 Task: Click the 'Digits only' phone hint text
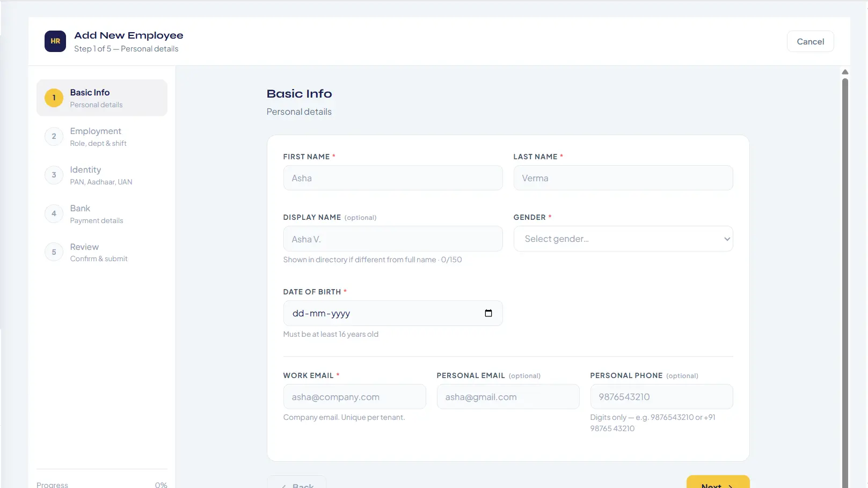(653, 423)
